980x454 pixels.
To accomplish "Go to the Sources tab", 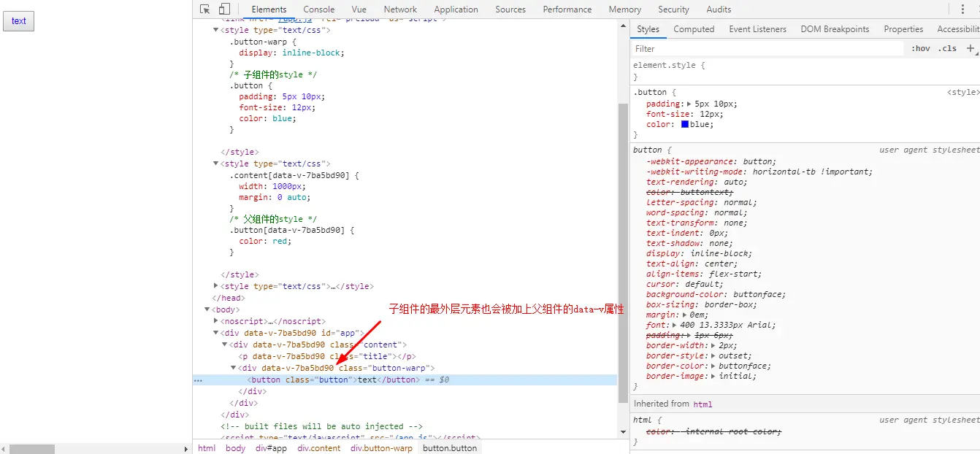I will click(510, 9).
